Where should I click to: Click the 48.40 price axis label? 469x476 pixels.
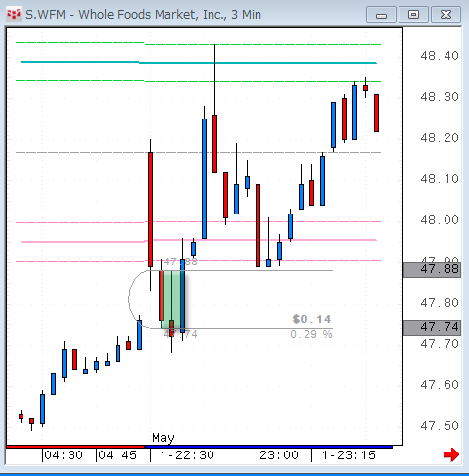click(x=440, y=56)
